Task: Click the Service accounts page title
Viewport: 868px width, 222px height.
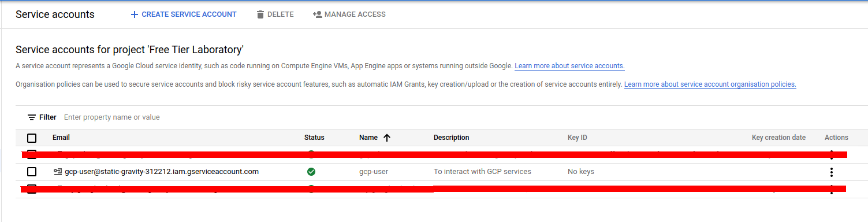Action: click(x=55, y=14)
